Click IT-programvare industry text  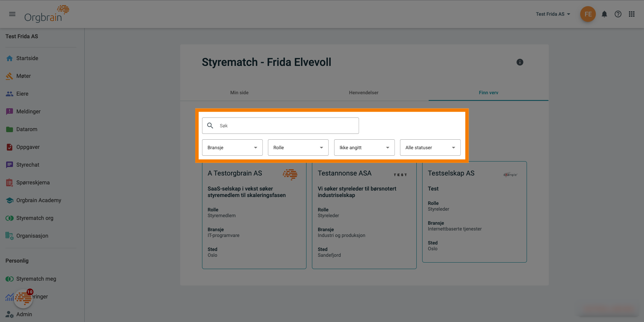(224, 236)
